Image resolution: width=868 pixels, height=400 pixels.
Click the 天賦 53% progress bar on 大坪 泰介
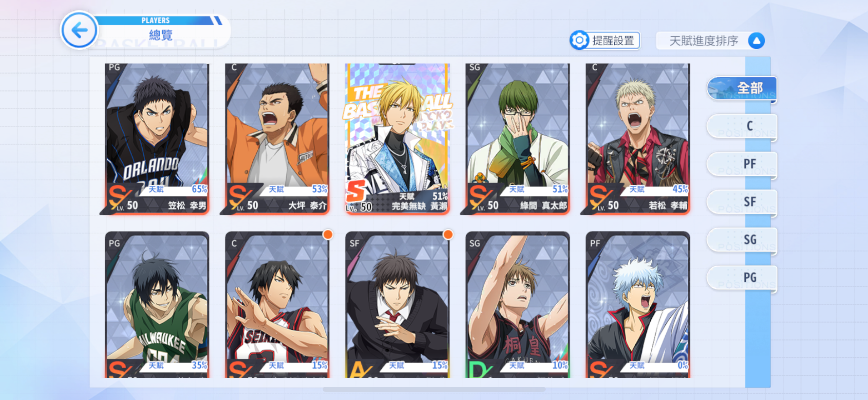click(x=295, y=189)
